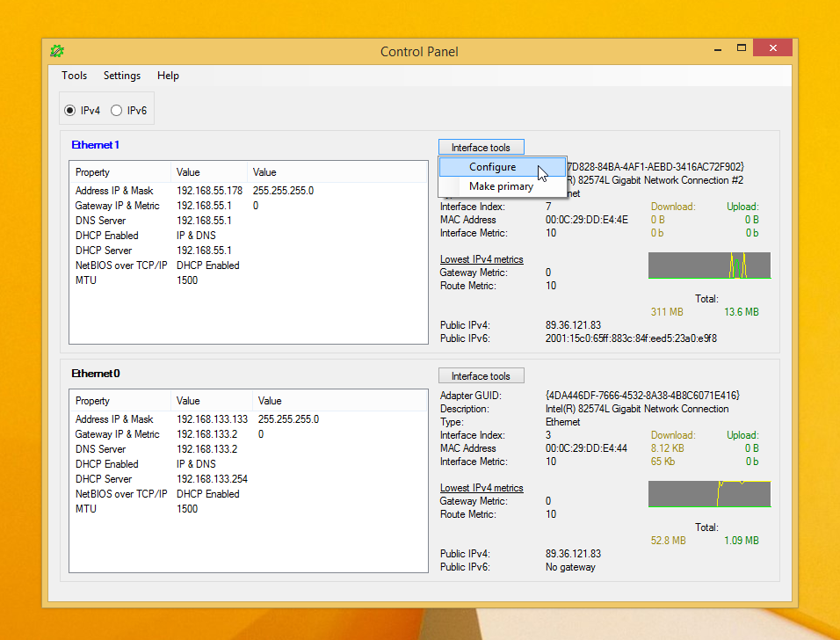The width and height of the screenshot is (840, 640).
Task: Click Ethernet0 description Intel 82574L value
Action: click(637, 409)
